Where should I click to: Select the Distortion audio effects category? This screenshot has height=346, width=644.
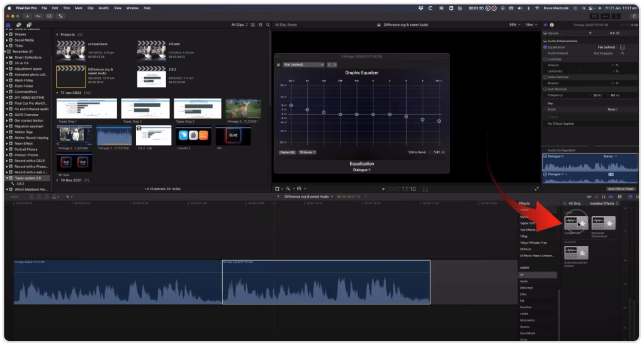click(526, 288)
